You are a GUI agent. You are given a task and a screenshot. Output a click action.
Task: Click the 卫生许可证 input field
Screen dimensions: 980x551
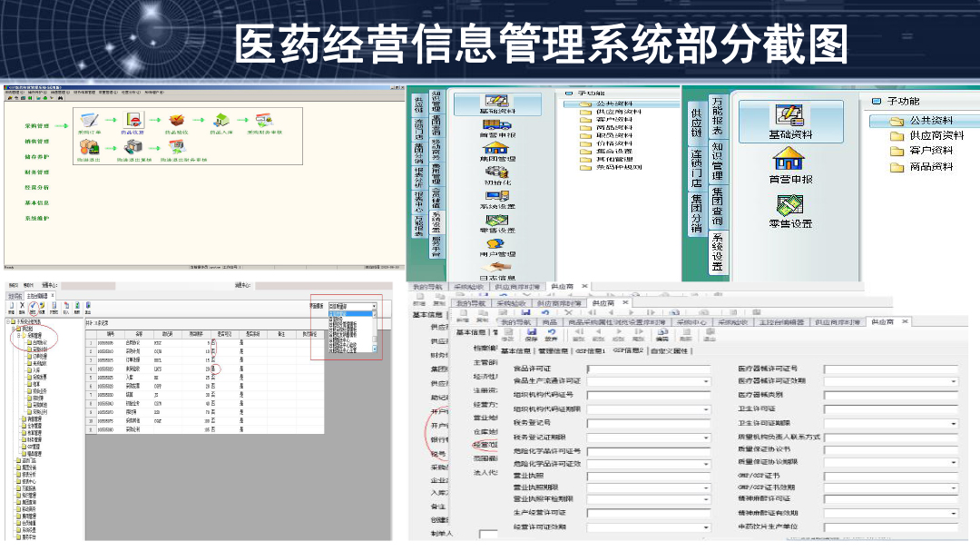[x=891, y=409]
